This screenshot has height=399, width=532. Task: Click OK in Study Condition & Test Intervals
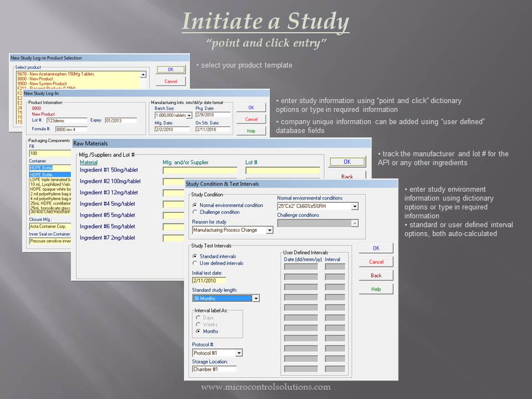click(x=376, y=248)
